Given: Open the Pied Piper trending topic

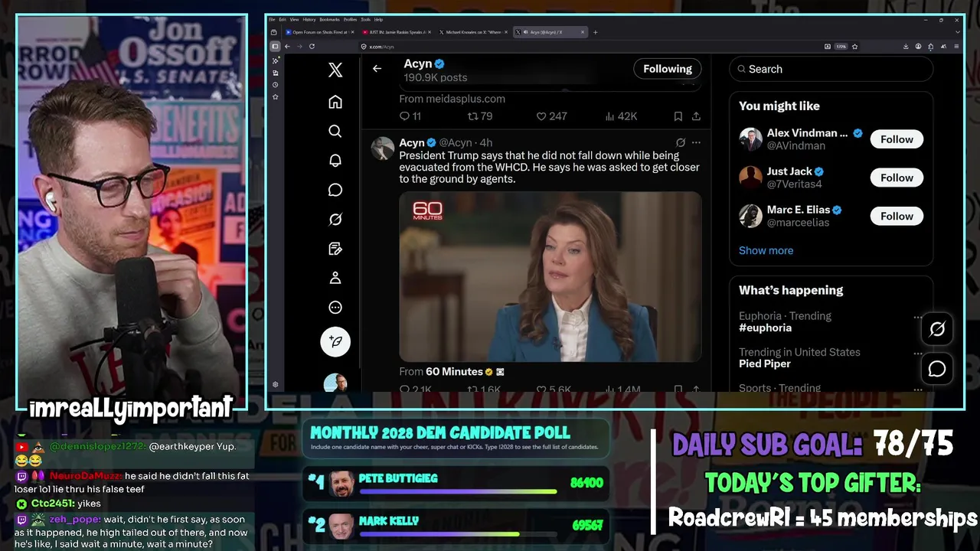Looking at the screenshot, I should pyautogui.click(x=764, y=364).
